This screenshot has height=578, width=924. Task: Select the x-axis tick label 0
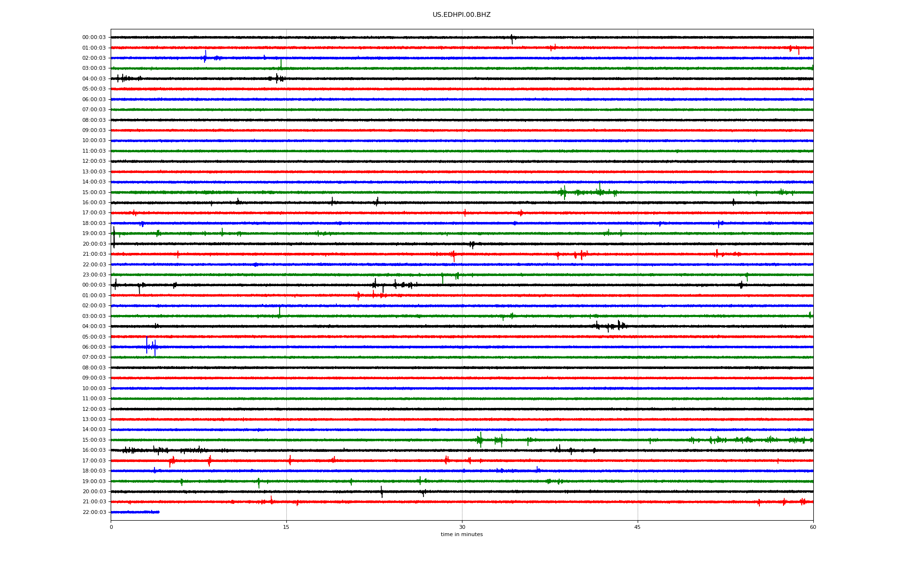point(111,527)
